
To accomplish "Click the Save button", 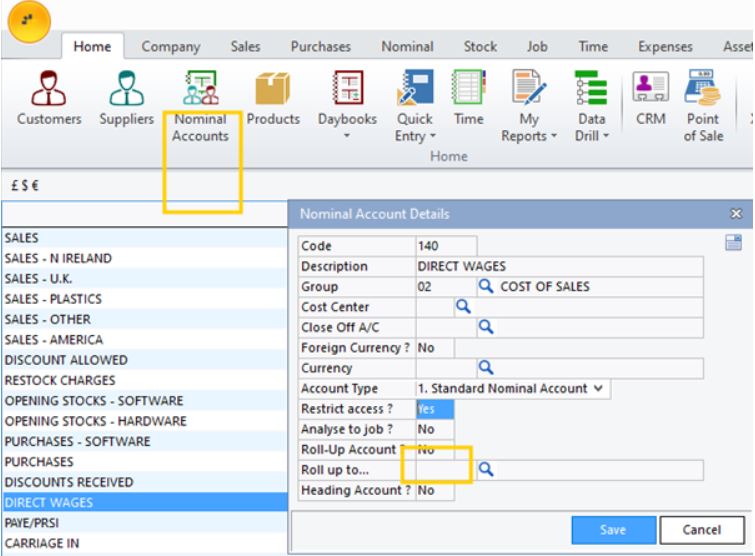I will [613, 530].
